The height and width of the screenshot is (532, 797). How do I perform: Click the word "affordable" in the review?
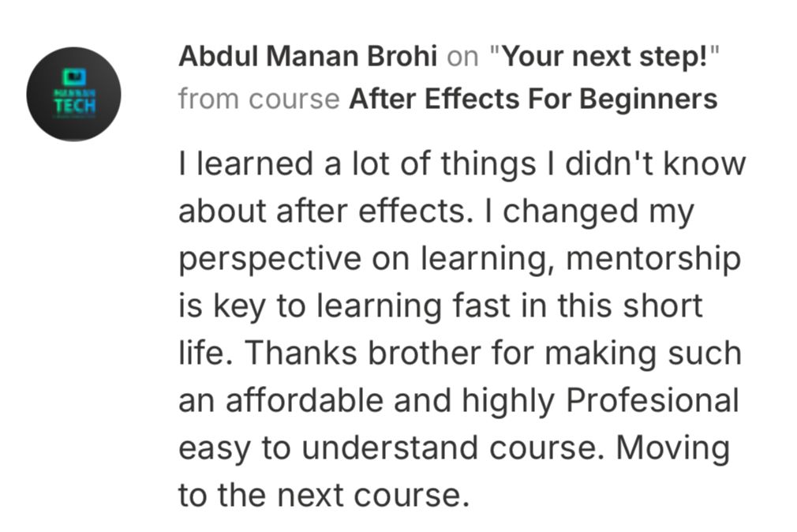click(304, 400)
